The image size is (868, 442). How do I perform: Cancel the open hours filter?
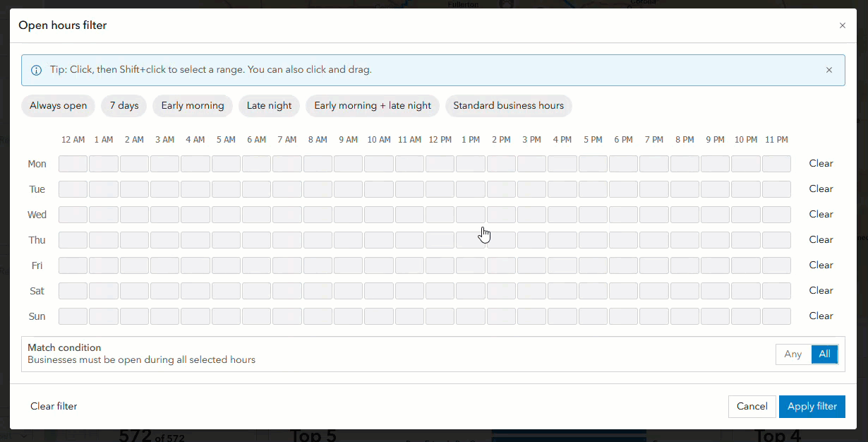[752, 407]
